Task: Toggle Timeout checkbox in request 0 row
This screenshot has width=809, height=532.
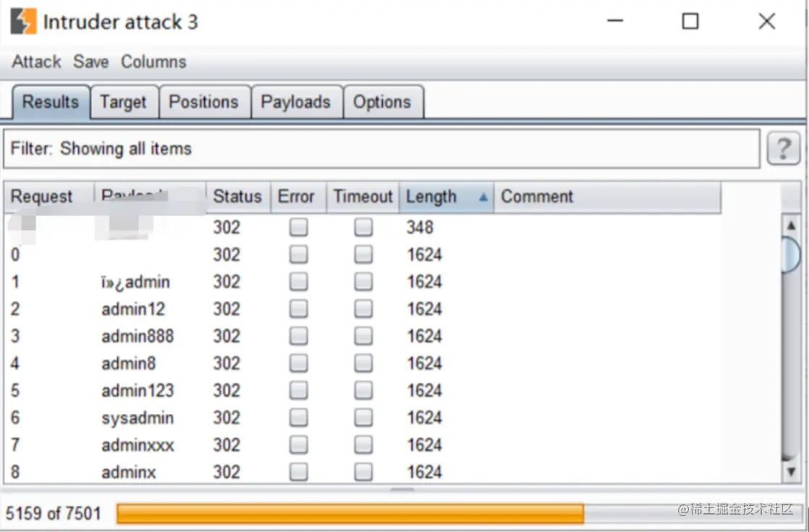Action: point(363,254)
